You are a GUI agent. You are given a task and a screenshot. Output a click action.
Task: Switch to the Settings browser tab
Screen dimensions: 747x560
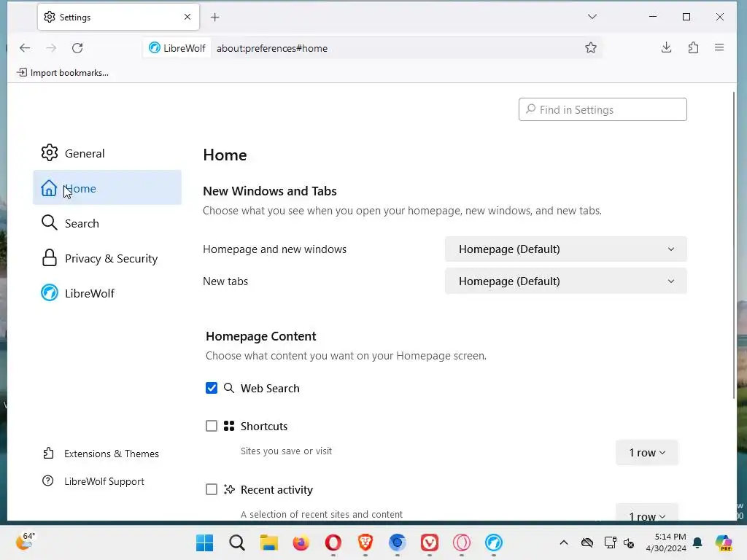click(118, 17)
